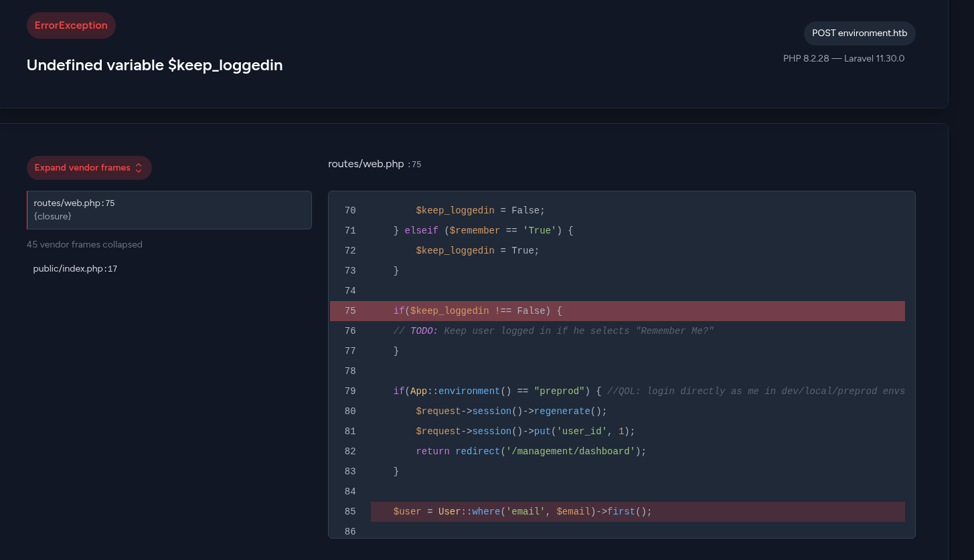The height and width of the screenshot is (560, 974).
Task: Click the PHP 8.2.28 — Laravel 11.30.0 version text
Action: [843, 58]
